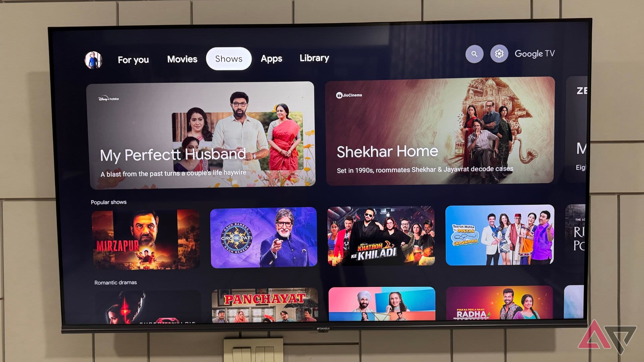Open the Library menu item
The image size is (644, 362).
pyautogui.click(x=314, y=58)
